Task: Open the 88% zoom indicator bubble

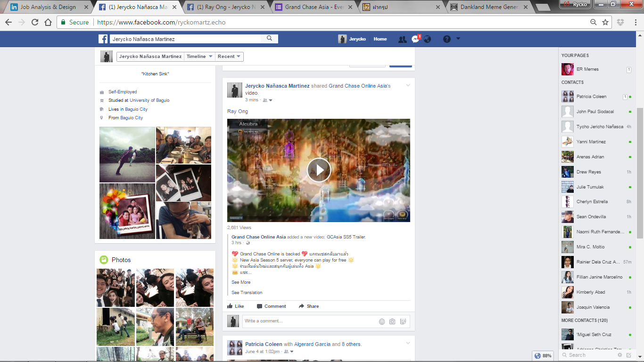Action: click(x=543, y=356)
